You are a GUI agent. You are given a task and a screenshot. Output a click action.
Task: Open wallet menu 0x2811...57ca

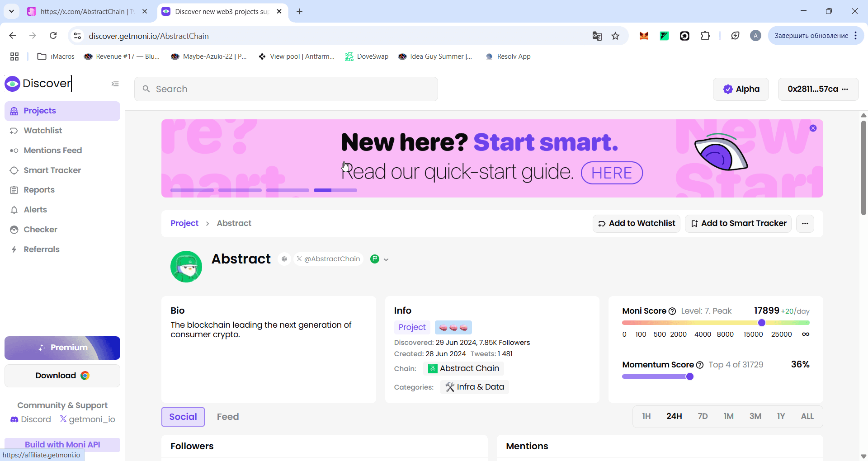(818, 89)
